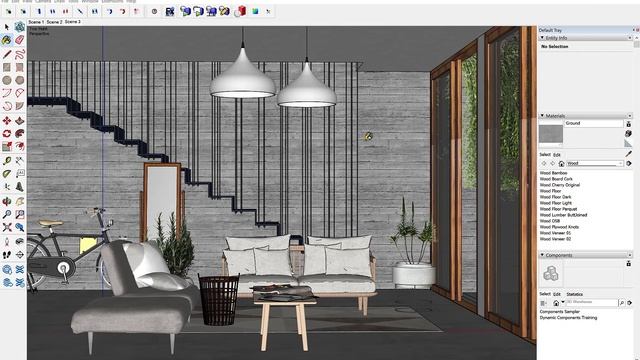This screenshot has width=640, height=360.
Task: Select the Zoom magnifier tool
Action: [7, 214]
